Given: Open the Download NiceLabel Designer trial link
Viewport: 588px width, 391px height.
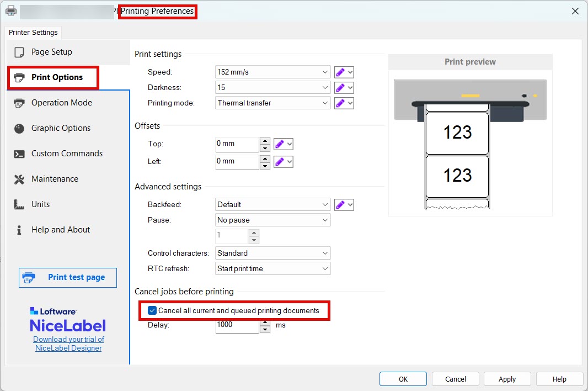Looking at the screenshot, I should pyautogui.click(x=68, y=344).
